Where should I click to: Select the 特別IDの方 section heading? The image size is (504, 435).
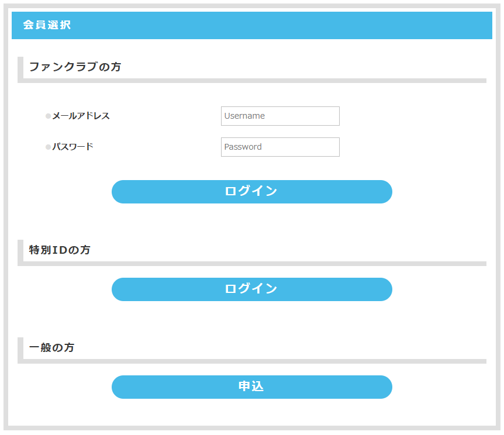60,250
